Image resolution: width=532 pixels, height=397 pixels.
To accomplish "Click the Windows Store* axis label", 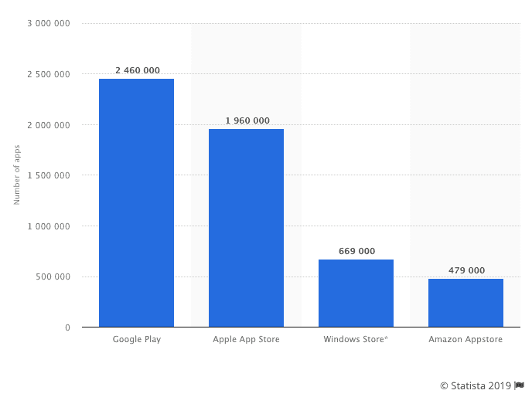I will pos(356,339).
